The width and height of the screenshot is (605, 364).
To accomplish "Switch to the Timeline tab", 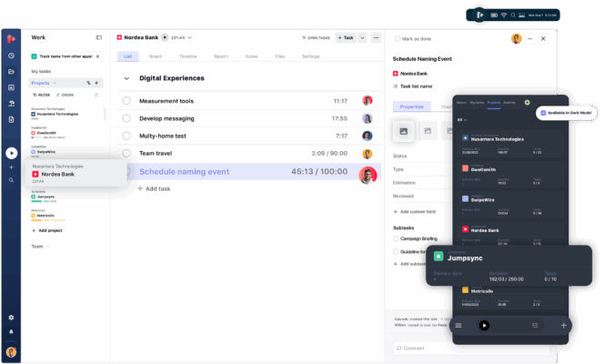I will coord(188,56).
